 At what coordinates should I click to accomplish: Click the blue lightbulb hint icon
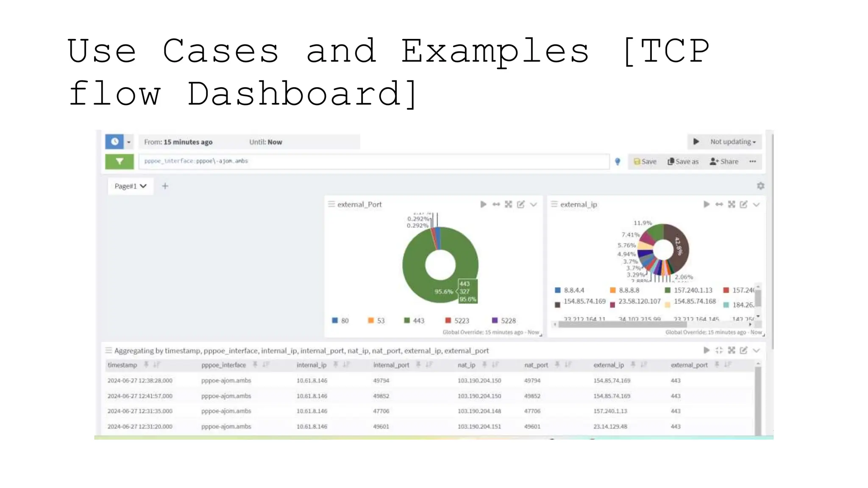[618, 161]
